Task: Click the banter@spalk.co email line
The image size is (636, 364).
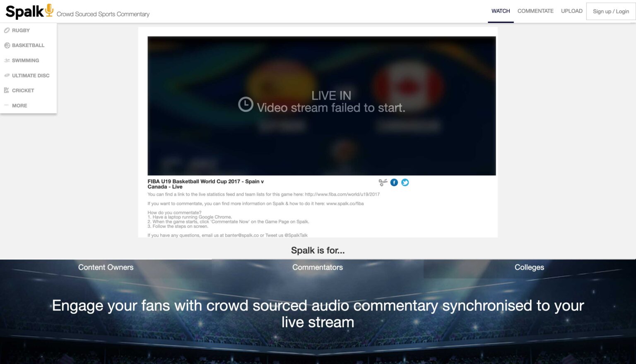Action: [228, 235]
